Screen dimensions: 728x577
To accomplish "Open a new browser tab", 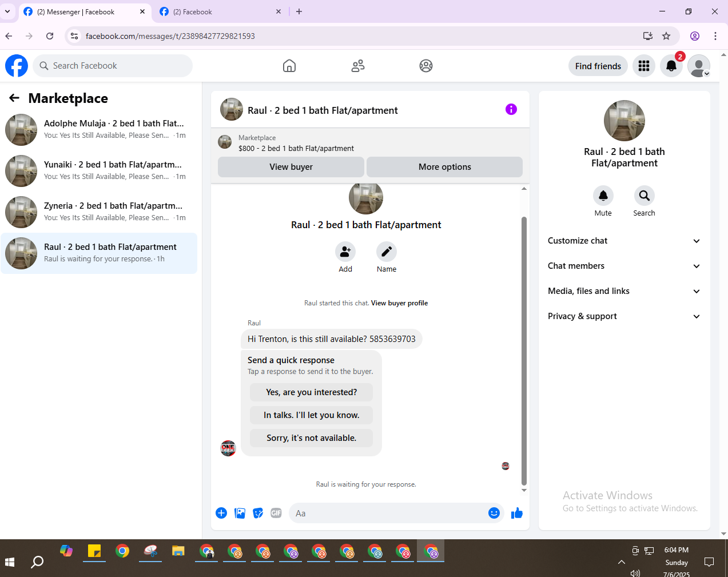I will (x=299, y=11).
